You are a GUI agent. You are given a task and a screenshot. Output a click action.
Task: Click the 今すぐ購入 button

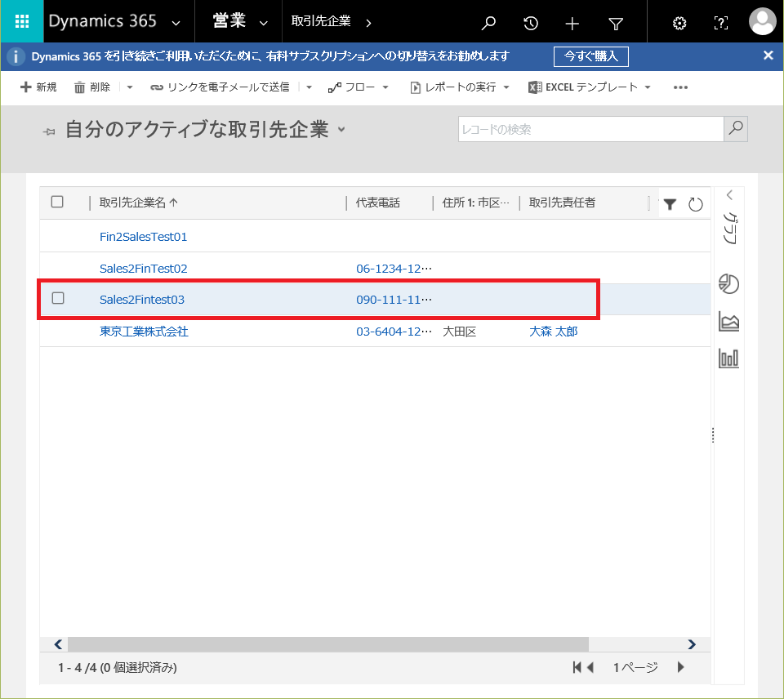[590, 56]
